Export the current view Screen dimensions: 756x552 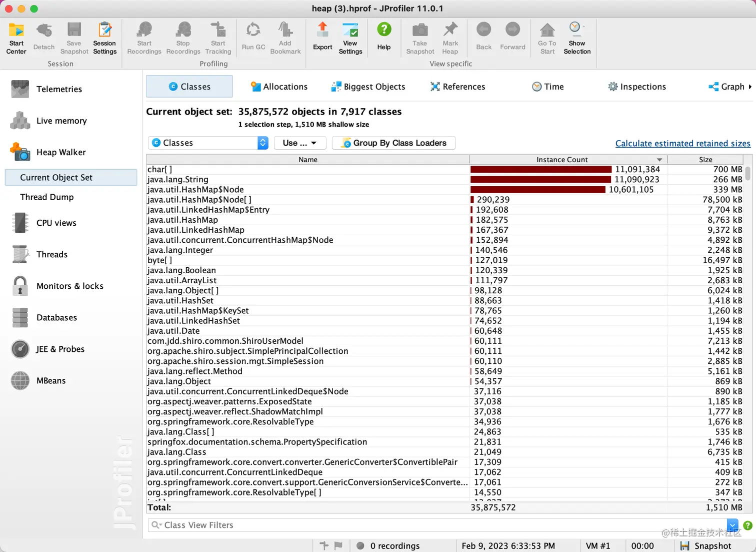tap(322, 37)
